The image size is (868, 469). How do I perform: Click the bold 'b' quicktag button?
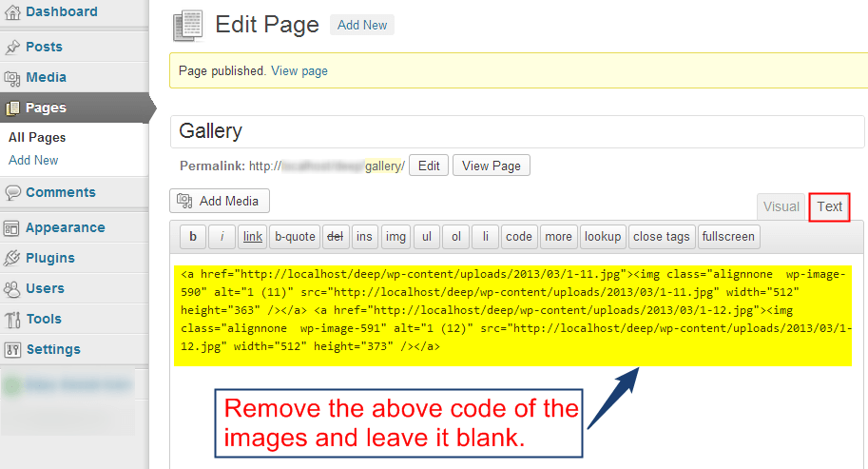pos(193,236)
